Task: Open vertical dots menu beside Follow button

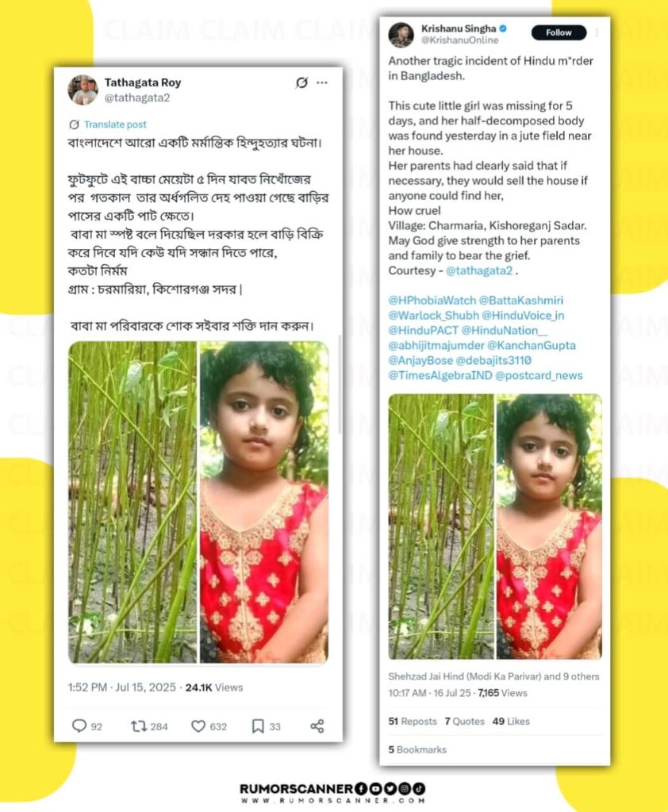Action: 597,32
